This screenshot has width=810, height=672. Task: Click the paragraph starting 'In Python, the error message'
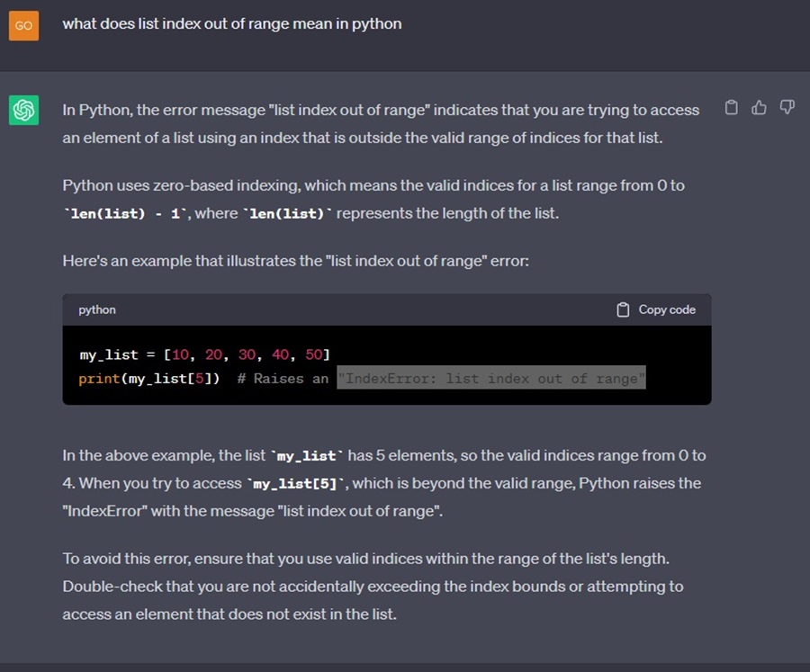point(380,124)
